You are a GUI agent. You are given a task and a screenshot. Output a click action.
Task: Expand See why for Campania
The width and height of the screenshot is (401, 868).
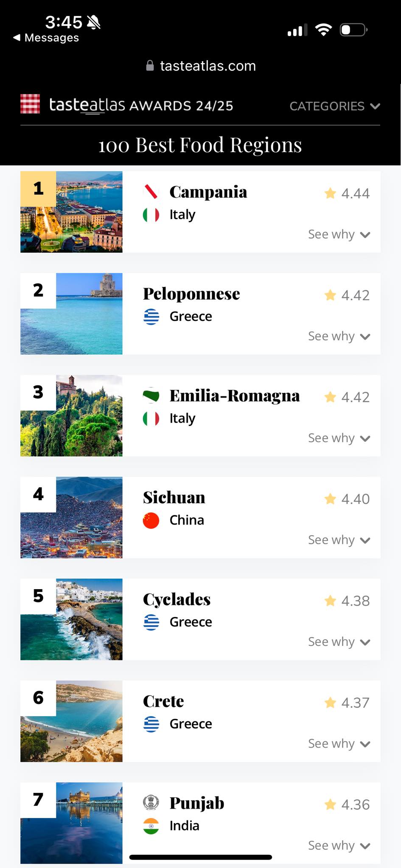339,234
